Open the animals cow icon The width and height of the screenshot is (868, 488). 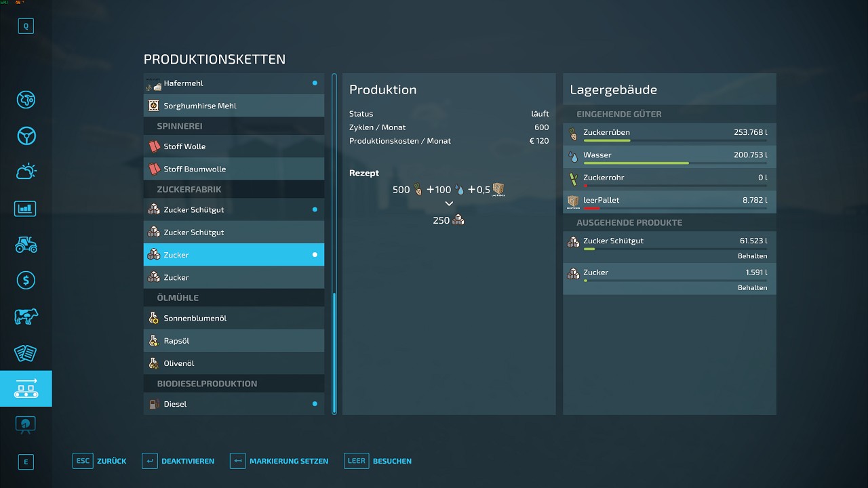tap(26, 317)
